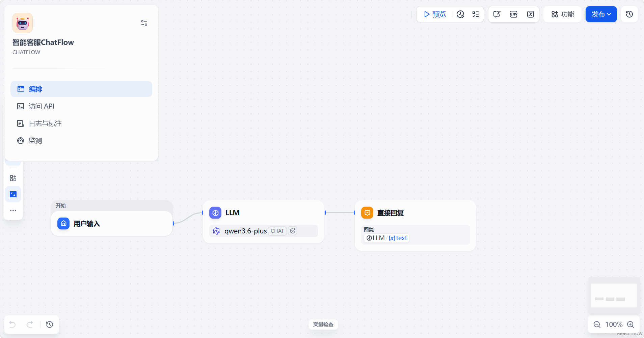Select the 用户输入 start node

(x=112, y=223)
